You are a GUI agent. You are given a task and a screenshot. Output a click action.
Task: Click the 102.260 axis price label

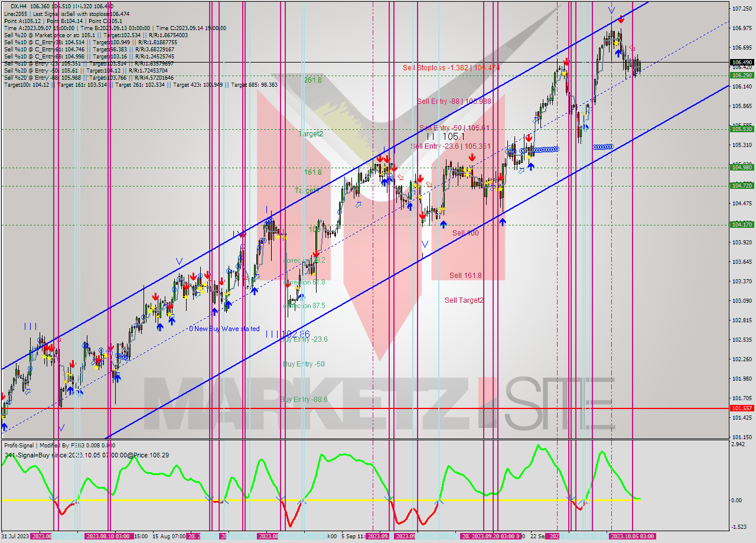[x=742, y=359]
